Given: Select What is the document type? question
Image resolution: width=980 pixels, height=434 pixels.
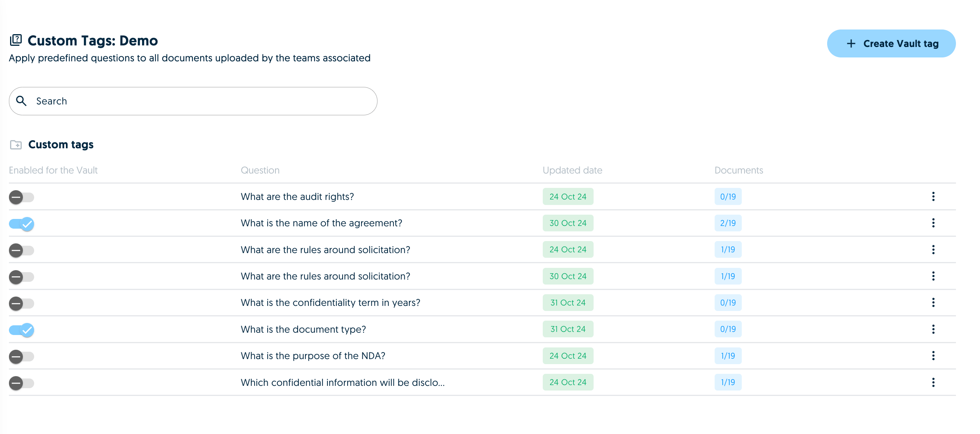Looking at the screenshot, I should (303, 329).
